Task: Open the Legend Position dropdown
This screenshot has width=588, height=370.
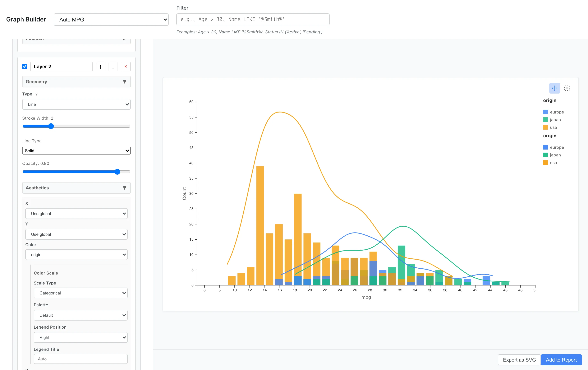Action: point(80,337)
